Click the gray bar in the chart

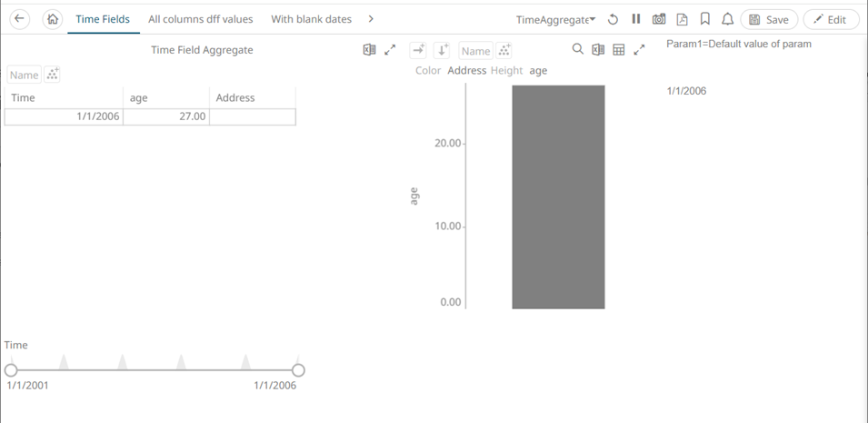click(558, 196)
